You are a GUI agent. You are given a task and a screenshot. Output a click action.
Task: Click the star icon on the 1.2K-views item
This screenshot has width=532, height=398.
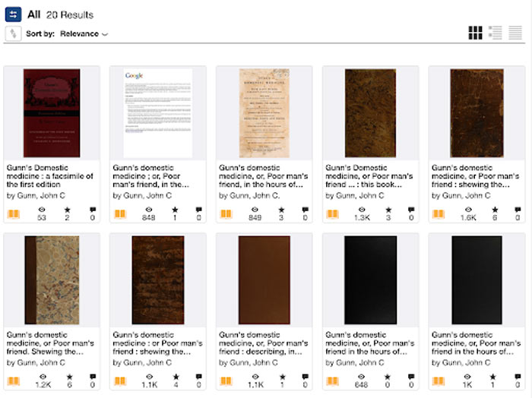point(70,377)
